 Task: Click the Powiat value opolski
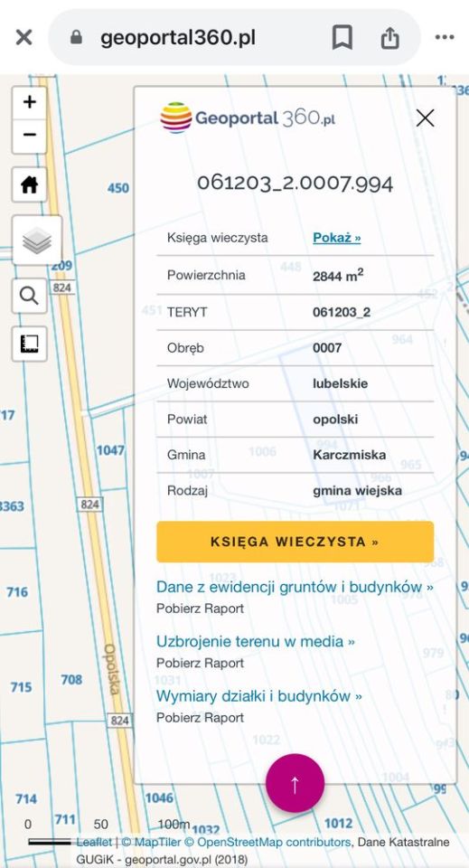coord(335,419)
